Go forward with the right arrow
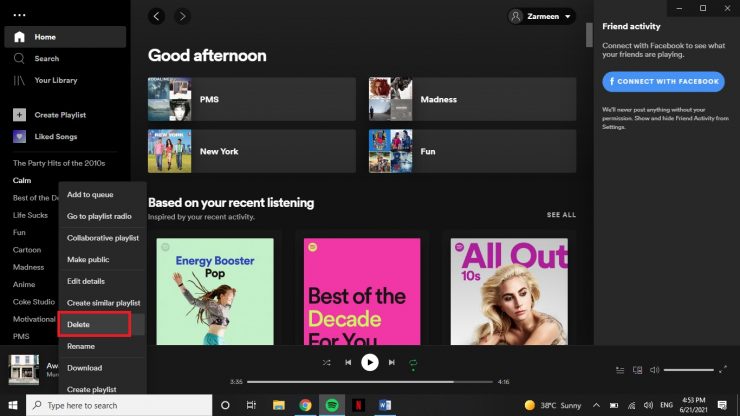 click(x=182, y=17)
